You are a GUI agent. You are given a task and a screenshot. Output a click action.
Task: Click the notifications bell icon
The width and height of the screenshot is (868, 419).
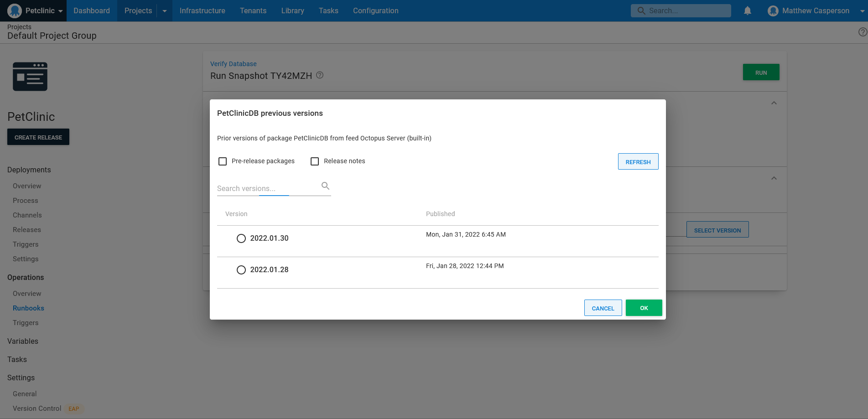point(747,10)
